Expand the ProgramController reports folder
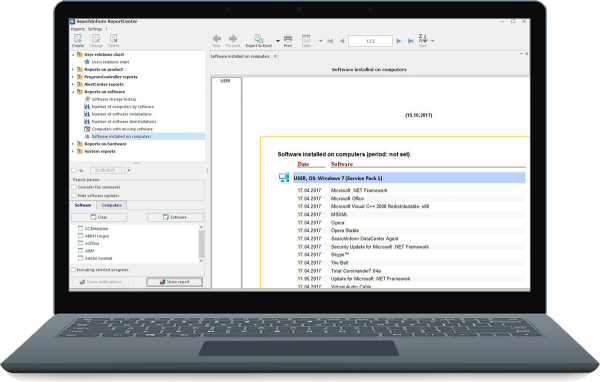 73,77
